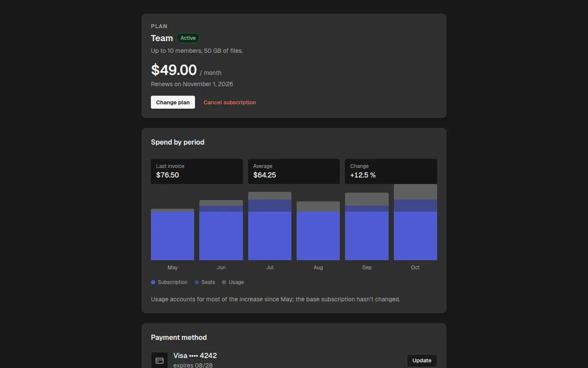Click the usage increase summary sentence
588x368 pixels.
coord(275,299)
